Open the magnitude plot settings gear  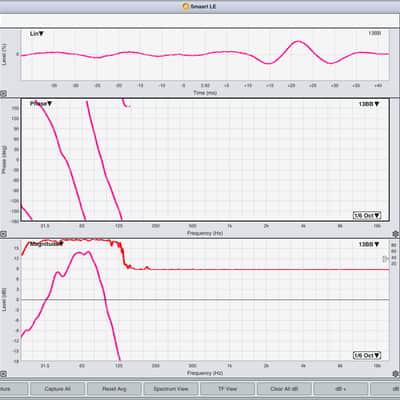click(x=396, y=374)
